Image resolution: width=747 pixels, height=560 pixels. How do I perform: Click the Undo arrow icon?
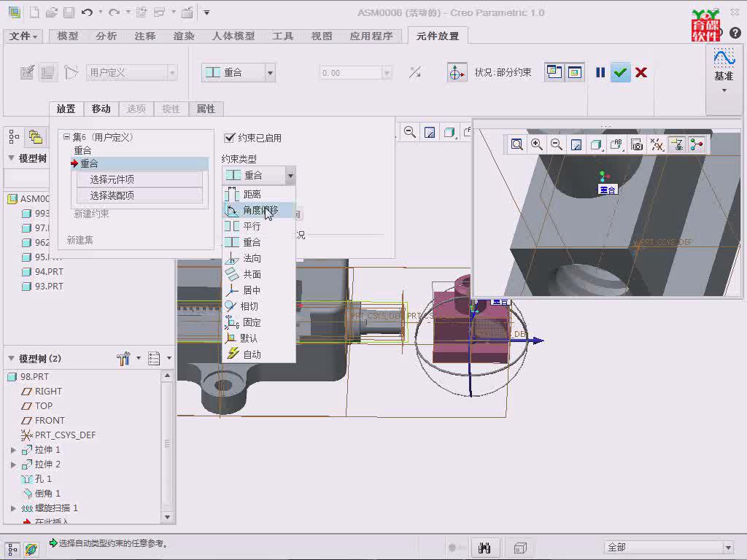87,12
